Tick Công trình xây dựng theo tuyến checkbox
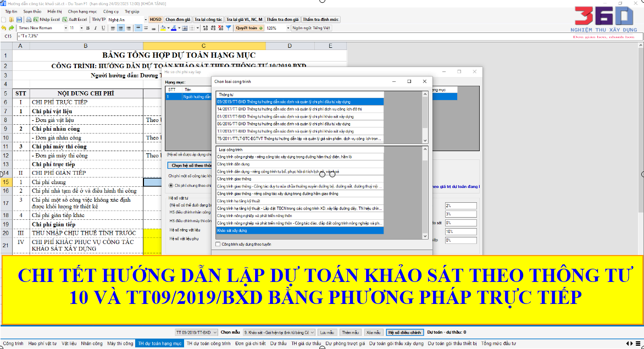This screenshot has height=349, width=644. [x=218, y=244]
